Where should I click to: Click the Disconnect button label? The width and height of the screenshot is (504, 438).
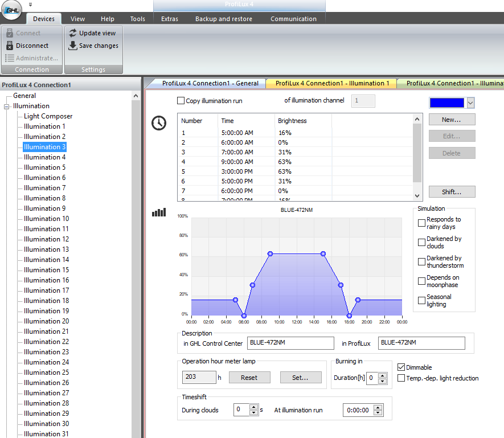tap(32, 46)
